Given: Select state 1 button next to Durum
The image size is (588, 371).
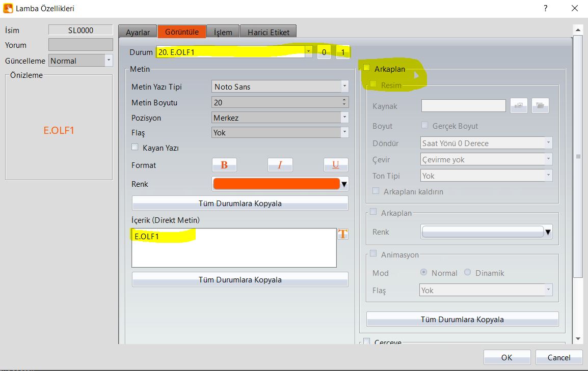Looking at the screenshot, I should (x=343, y=52).
